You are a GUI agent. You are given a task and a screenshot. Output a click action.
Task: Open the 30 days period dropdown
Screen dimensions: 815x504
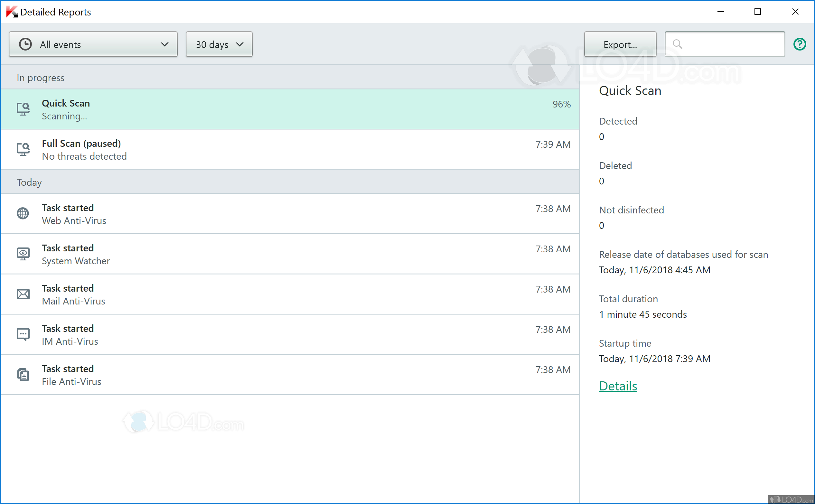click(x=219, y=44)
